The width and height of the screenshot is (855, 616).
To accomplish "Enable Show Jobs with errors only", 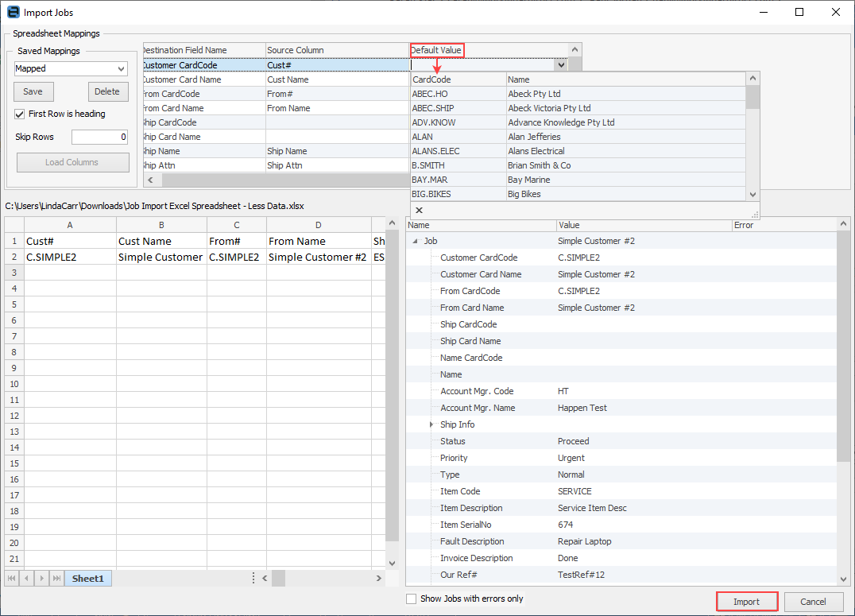I will (411, 599).
